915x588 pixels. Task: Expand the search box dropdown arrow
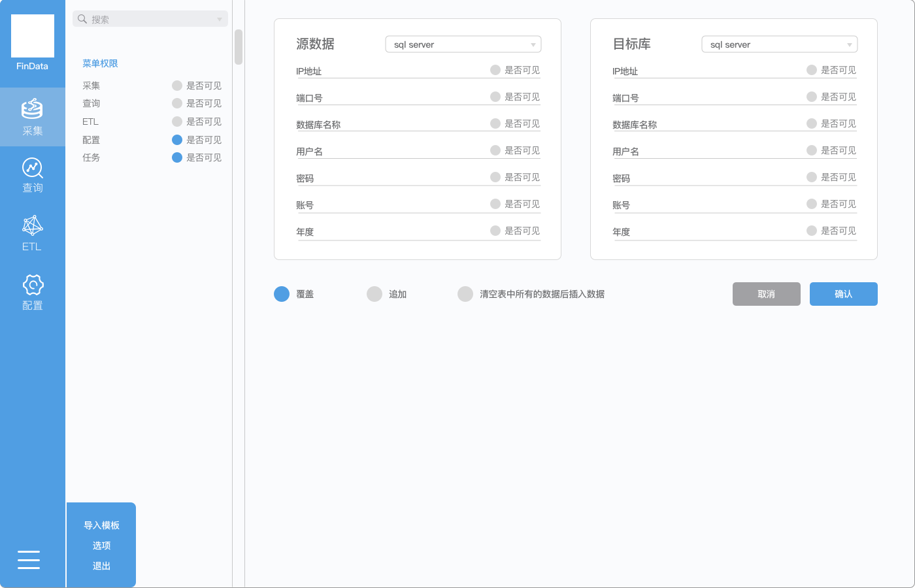coord(220,20)
